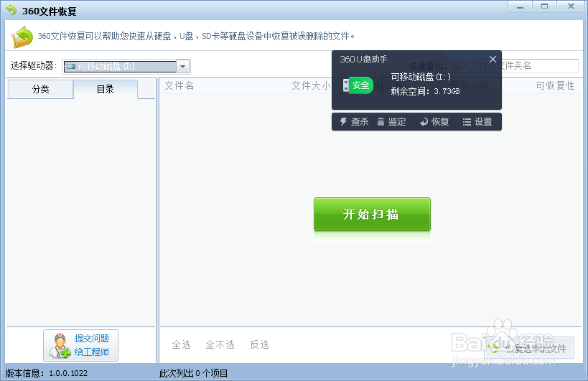Screen dimensions: 588x381
Task: Click 剩余空间: 3.73GB text
Action: coord(425,91)
